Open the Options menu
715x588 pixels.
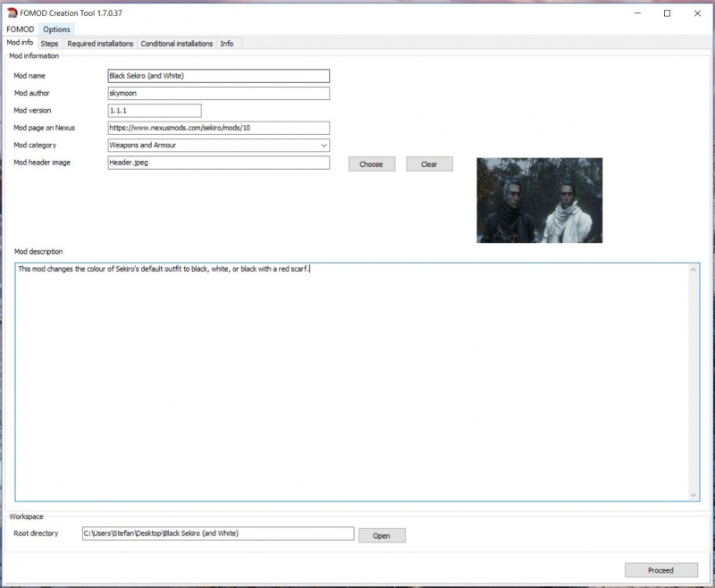coord(56,29)
